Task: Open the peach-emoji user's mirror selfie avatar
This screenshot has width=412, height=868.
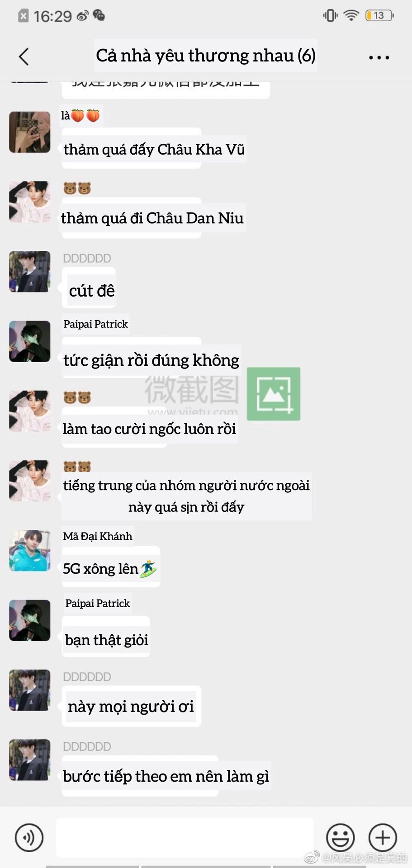Action: pyautogui.click(x=30, y=132)
